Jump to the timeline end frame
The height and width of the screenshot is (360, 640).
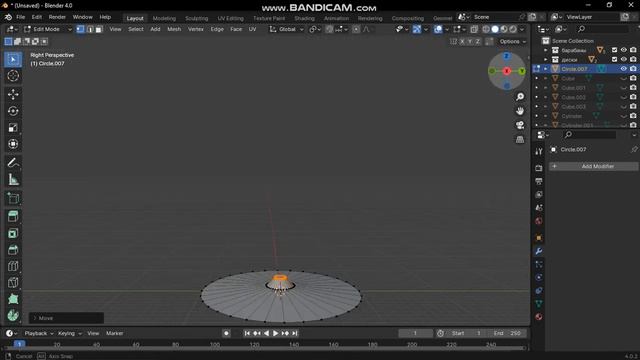click(x=294, y=333)
